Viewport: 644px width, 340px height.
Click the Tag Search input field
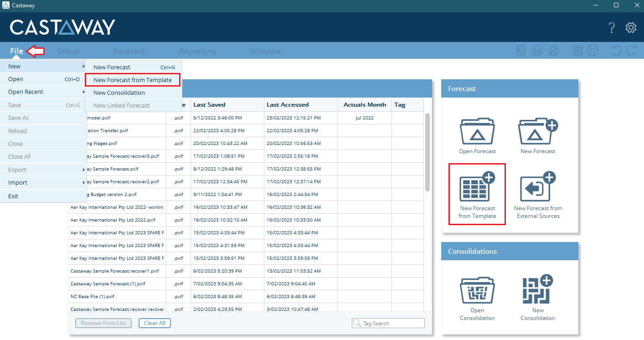pos(392,324)
